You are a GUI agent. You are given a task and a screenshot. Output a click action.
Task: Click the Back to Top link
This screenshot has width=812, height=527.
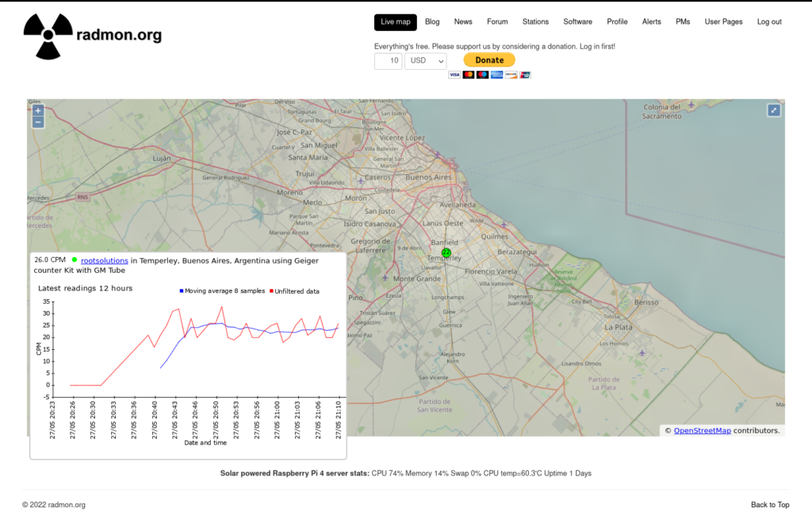pos(770,505)
